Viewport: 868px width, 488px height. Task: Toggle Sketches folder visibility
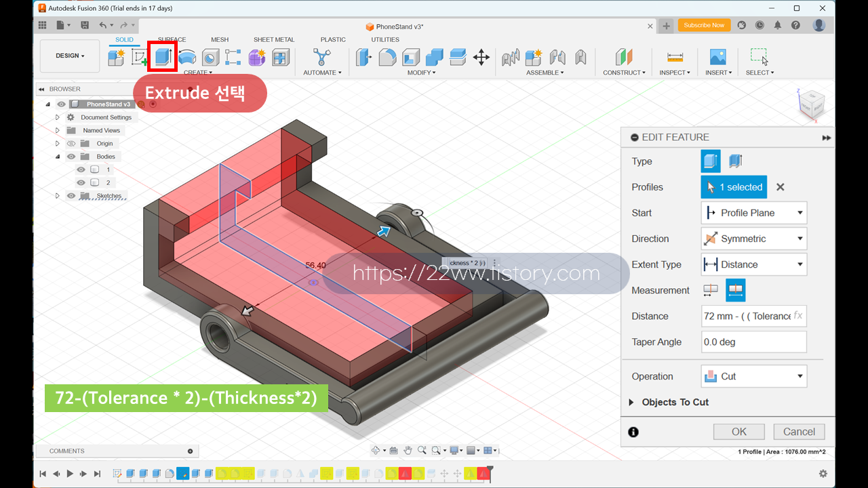tap(71, 196)
